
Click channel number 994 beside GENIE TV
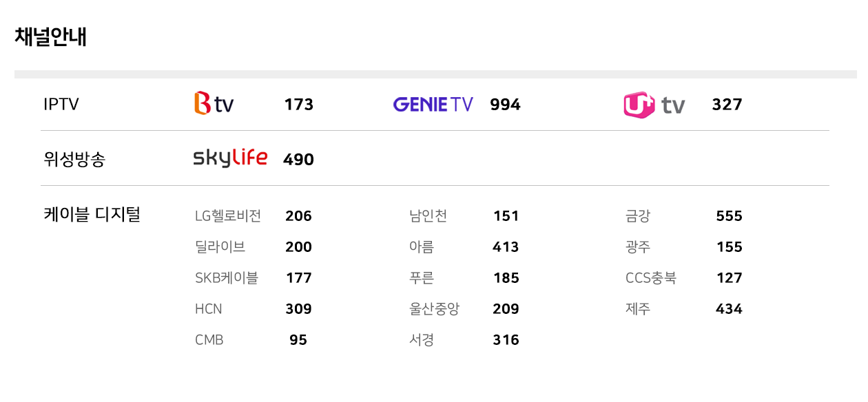(x=506, y=105)
